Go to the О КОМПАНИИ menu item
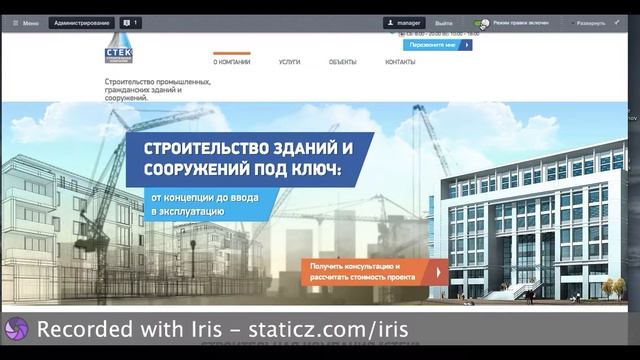Viewport: 640px width, 360px height. tap(232, 62)
